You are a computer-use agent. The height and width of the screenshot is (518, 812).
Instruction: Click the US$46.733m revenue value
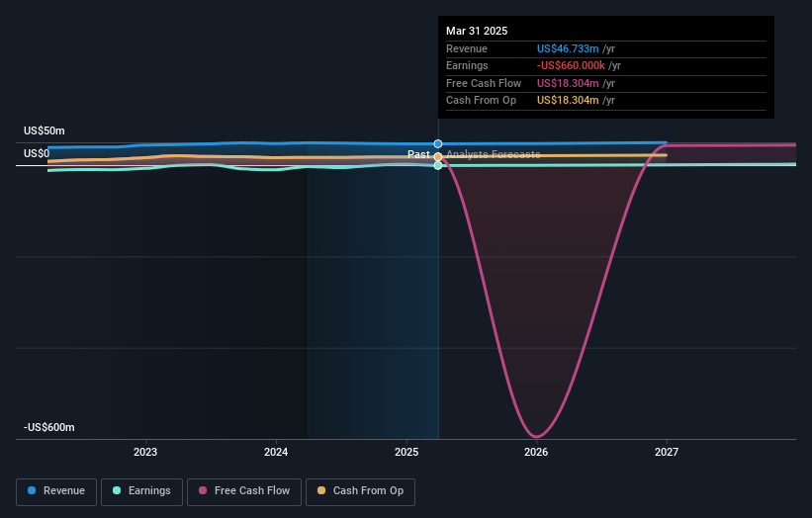point(568,48)
